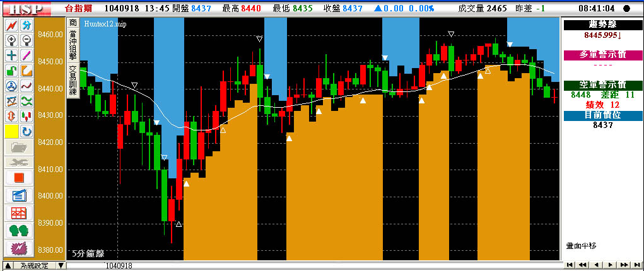Viewport: 644px width, 271px height.
Task: Click the Huntax12.mip chart label
Action: click(105, 24)
